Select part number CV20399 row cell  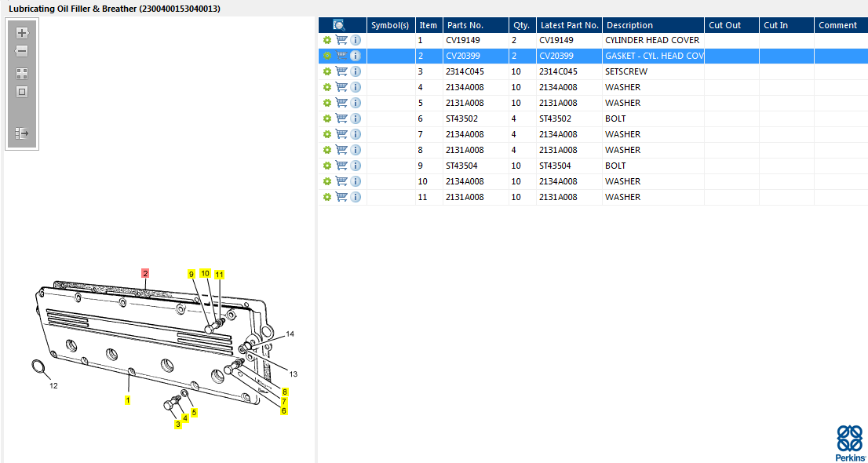coord(465,56)
